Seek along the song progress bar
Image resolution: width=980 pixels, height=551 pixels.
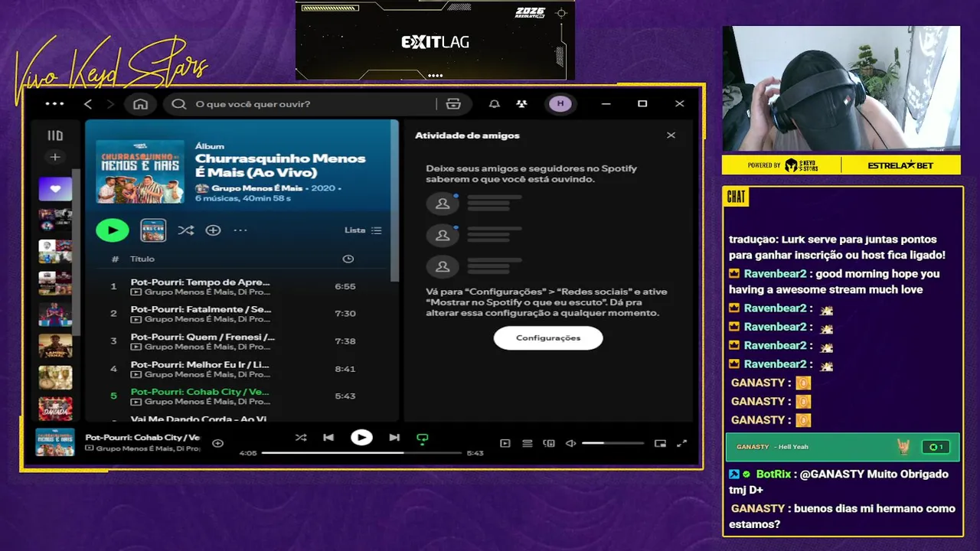click(x=361, y=453)
